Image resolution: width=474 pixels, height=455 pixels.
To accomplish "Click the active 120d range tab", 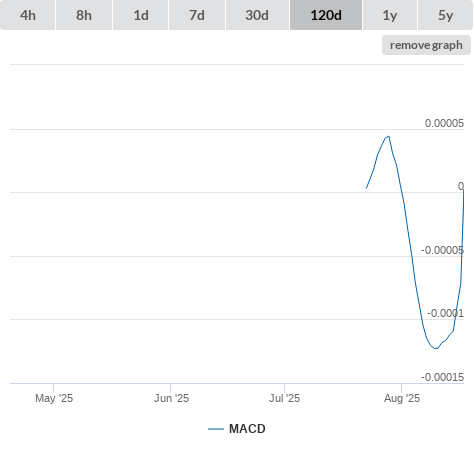I will [x=326, y=15].
